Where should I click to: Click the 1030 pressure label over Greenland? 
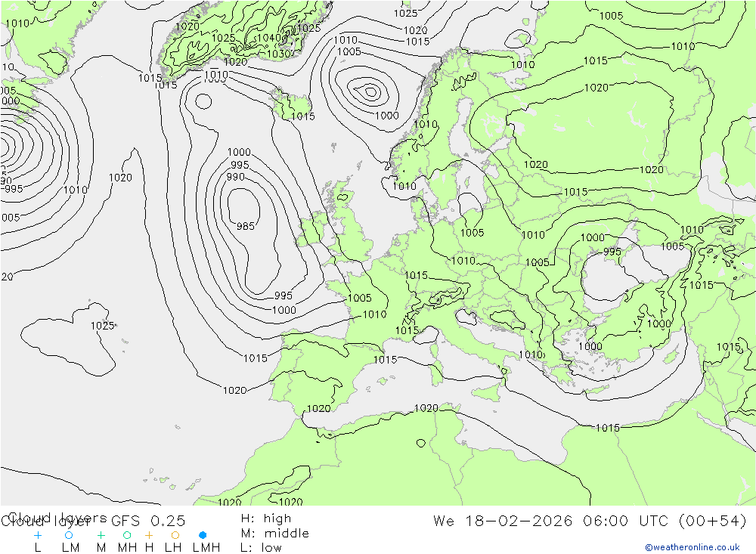[278, 54]
